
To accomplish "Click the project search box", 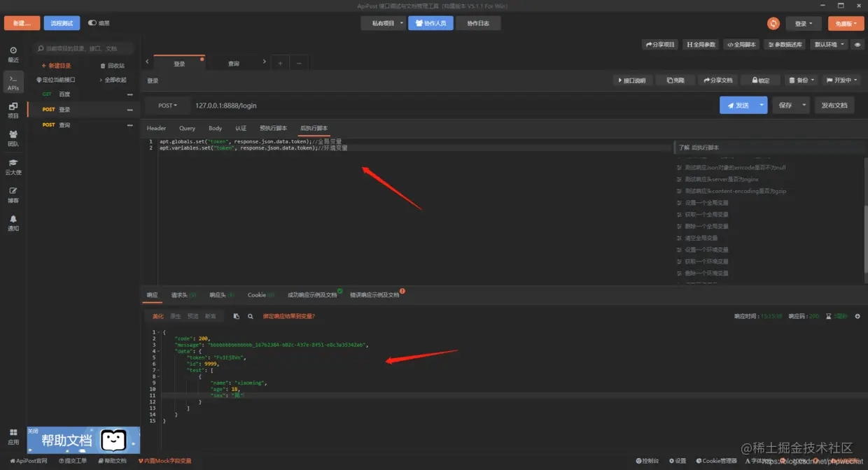I will tap(84, 48).
